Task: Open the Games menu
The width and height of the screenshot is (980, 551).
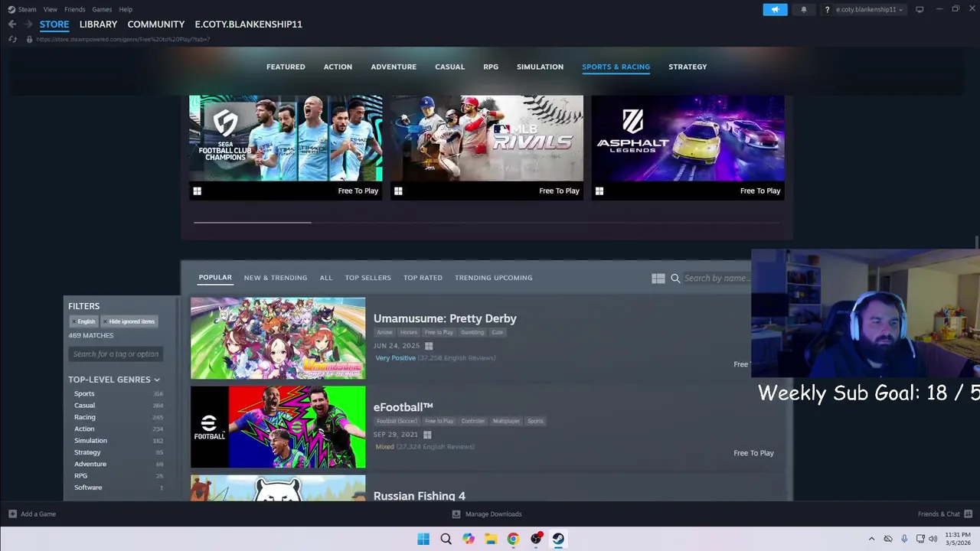Action: [x=102, y=9]
